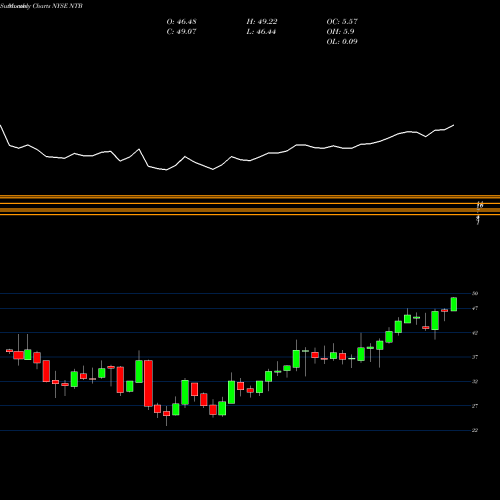Click the low price value L: 46.44
The height and width of the screenshot is (500, 500).
(x=261, y=32)
